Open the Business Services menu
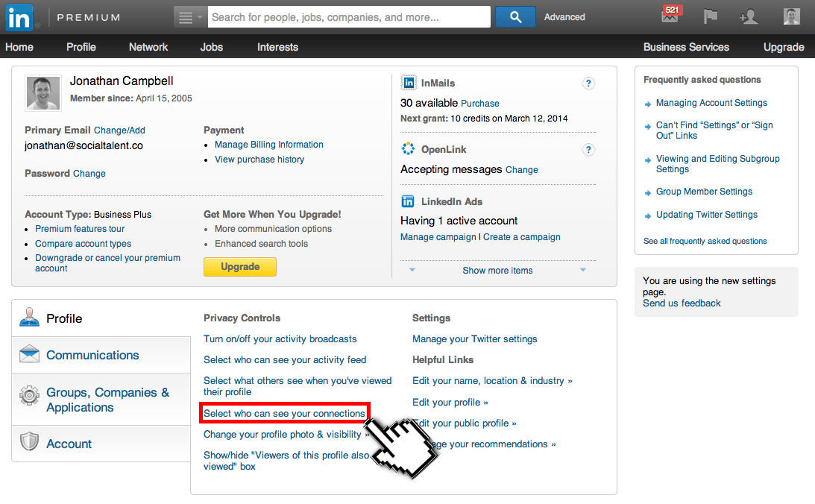Image resolution: width=815 pixels, height=504 pixels. point(686,47)
